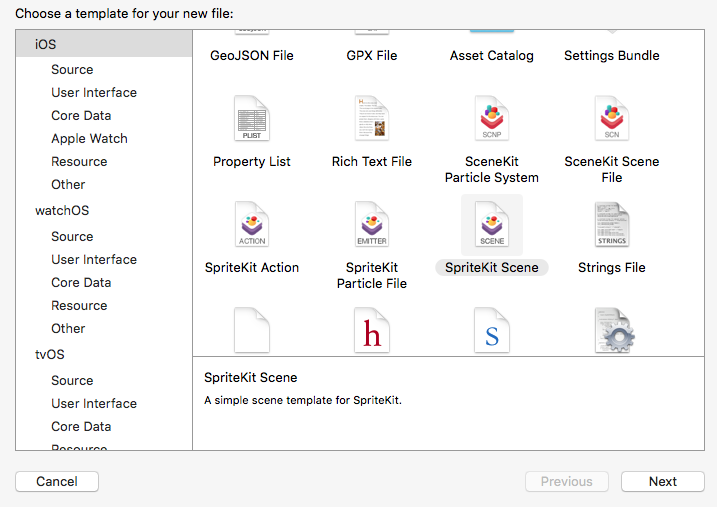Click 'Choose a template for your new file' heading

point(124,14)
